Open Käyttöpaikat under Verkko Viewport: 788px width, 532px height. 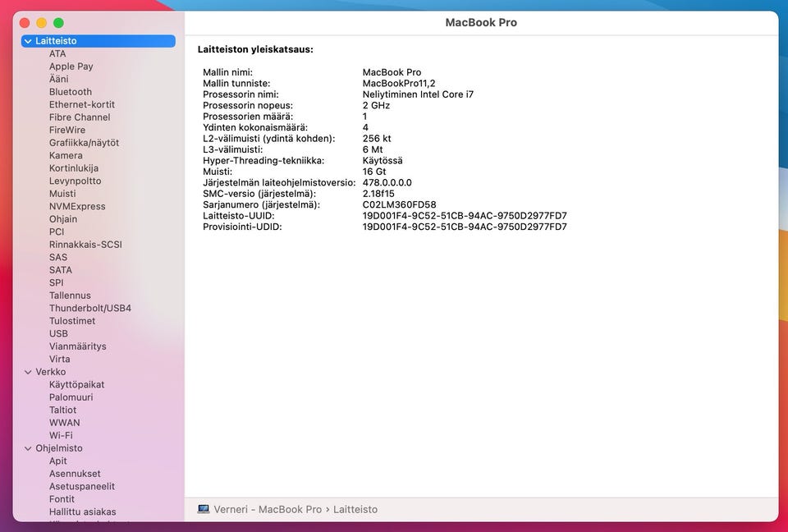click(76, 385)
